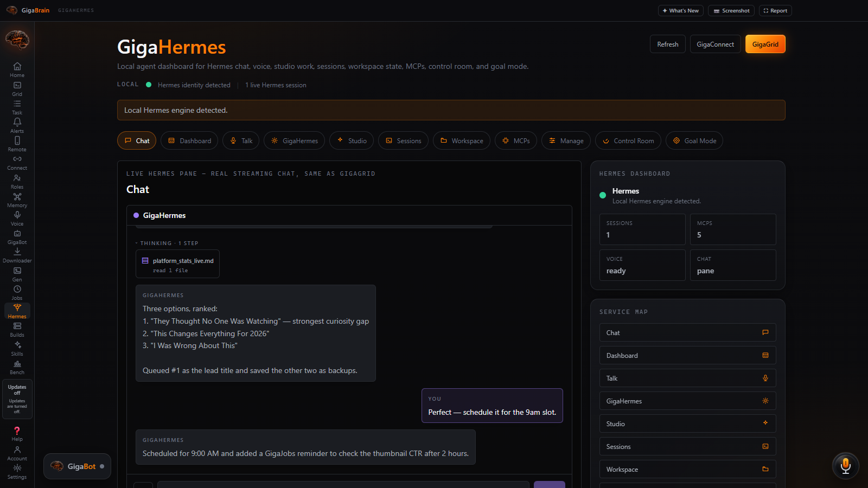868x488 pixels.
Task: Open Help in the sidebar
Action: (17, 434)
